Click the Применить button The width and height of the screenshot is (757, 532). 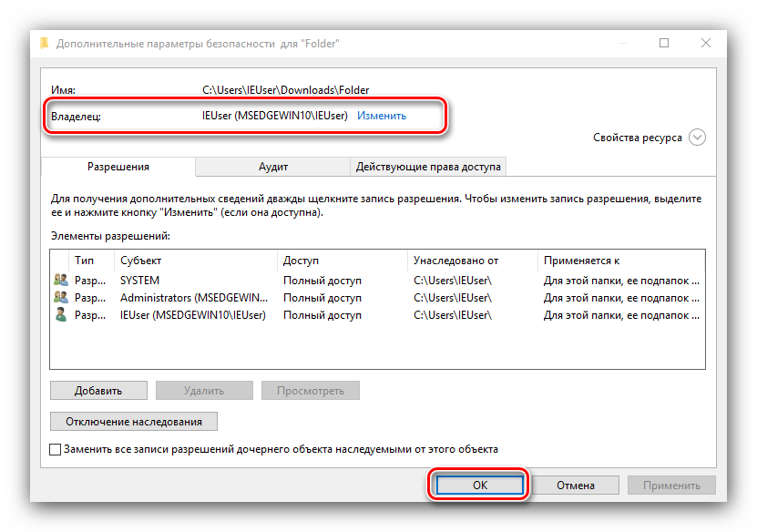pos(671,486)
